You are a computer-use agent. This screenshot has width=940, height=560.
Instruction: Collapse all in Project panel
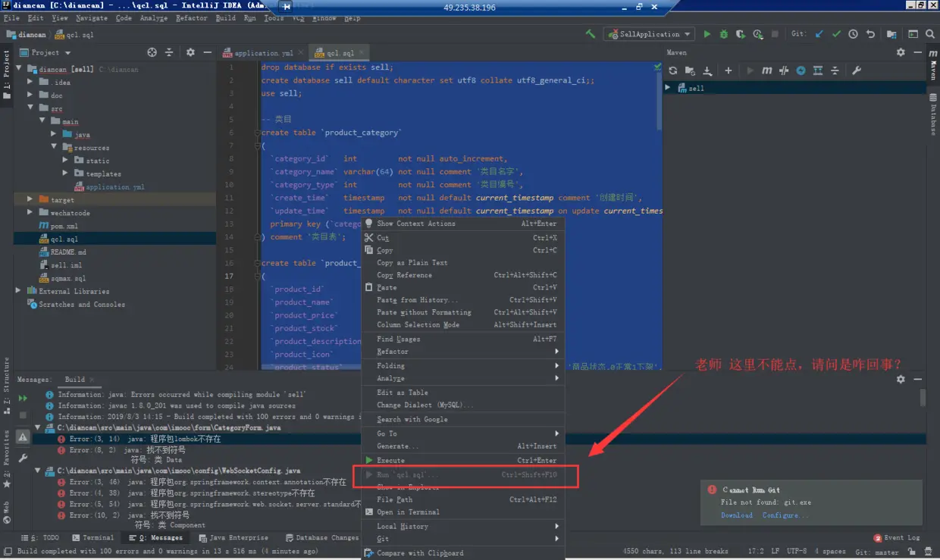169,52
